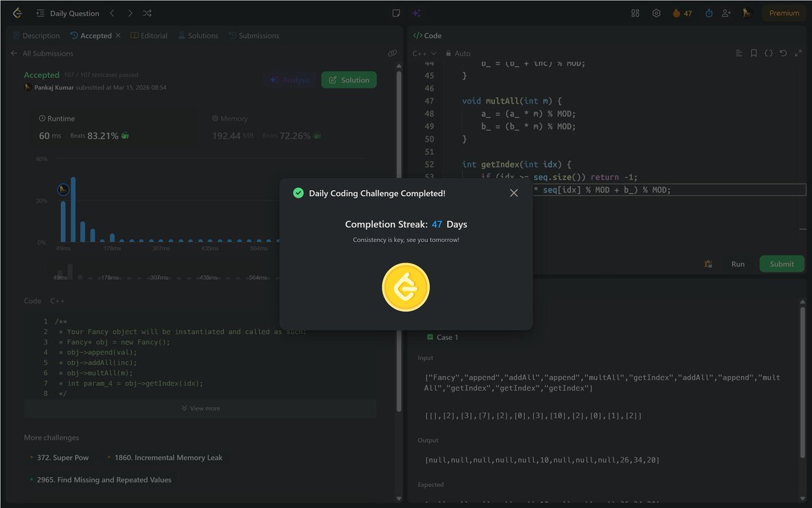The width and height of the screenshot is (812, 508).
Task: Go back to All Submissions
Action: [42, 54]
